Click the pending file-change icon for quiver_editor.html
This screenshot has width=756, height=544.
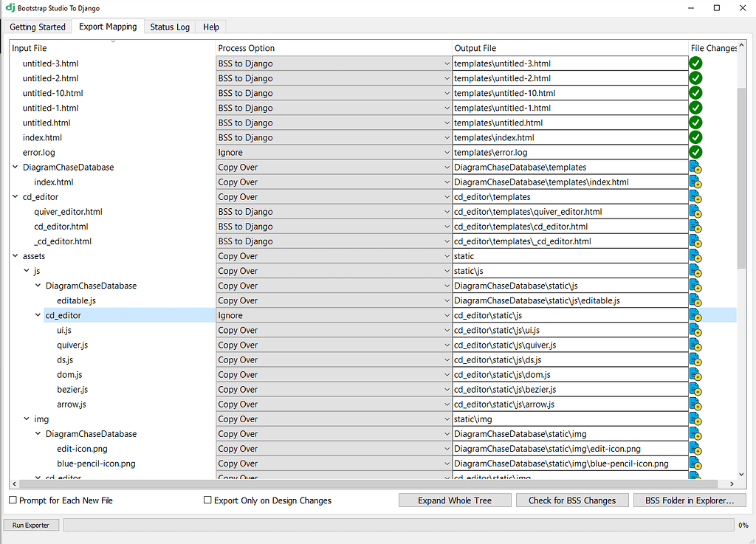point(695,212)
